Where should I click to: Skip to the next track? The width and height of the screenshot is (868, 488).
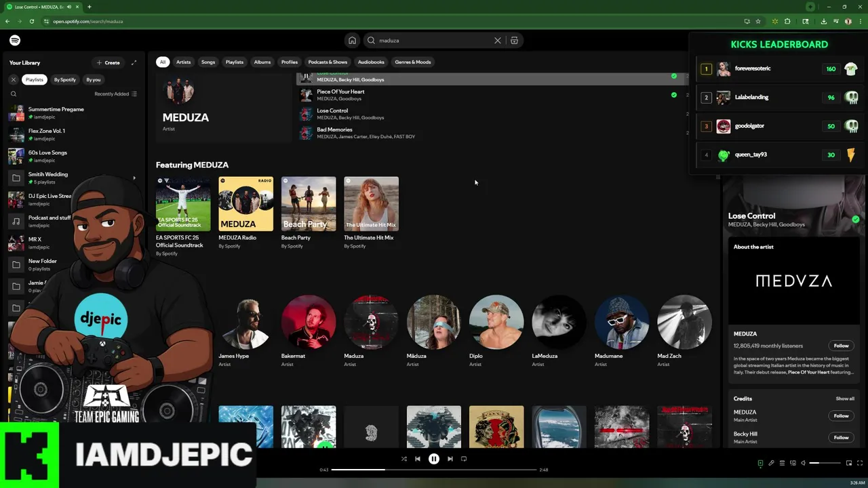[x=450, y=459]
